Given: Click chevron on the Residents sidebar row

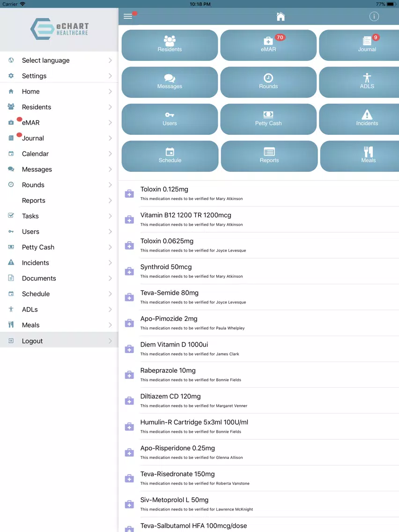Looking at the screenshot, I should pos(110,107).
